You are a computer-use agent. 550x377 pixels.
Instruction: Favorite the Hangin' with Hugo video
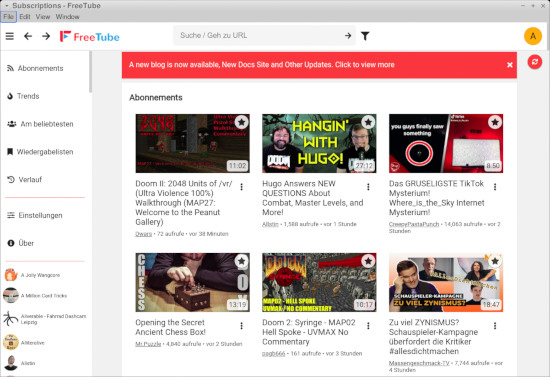[x=368, y=122]
